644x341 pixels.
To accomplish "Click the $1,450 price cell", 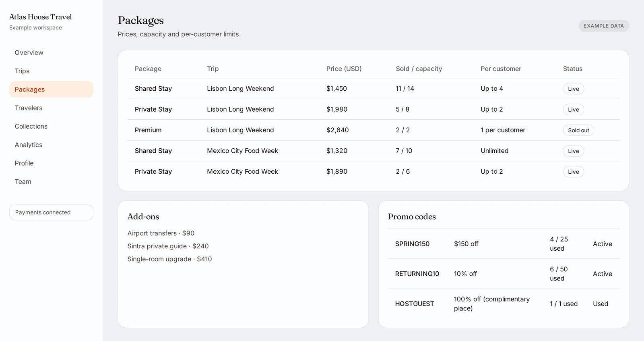I will click(336, 89).
